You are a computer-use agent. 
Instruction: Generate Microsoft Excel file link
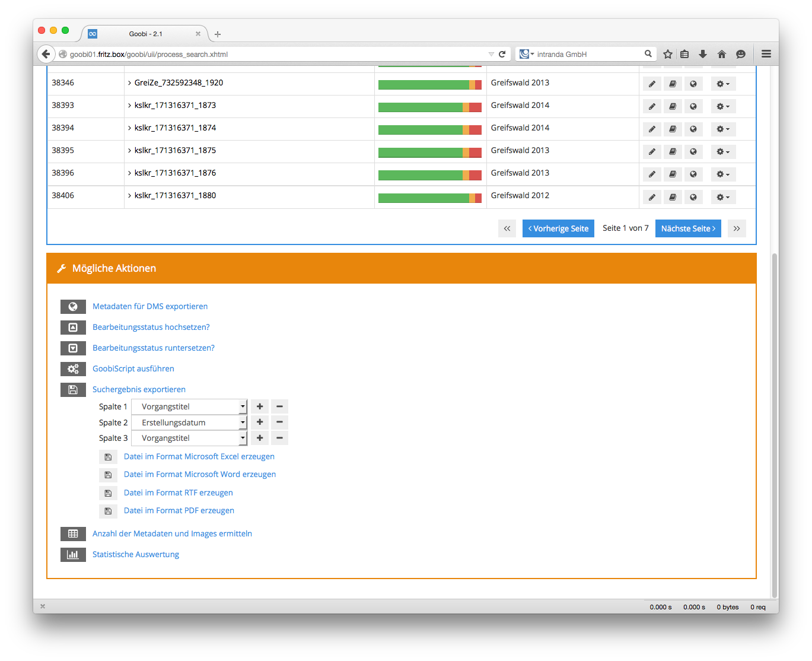(x=199, y=457)
